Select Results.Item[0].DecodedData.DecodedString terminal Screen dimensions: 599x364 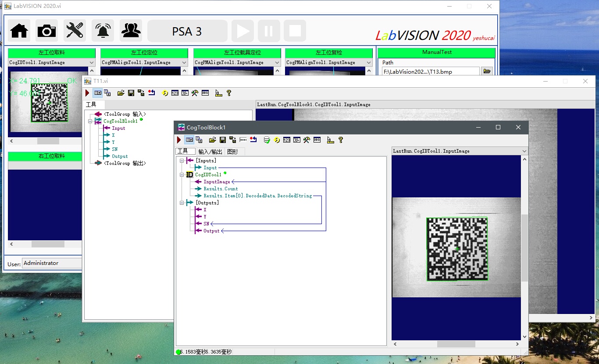(x=258, y=196)
